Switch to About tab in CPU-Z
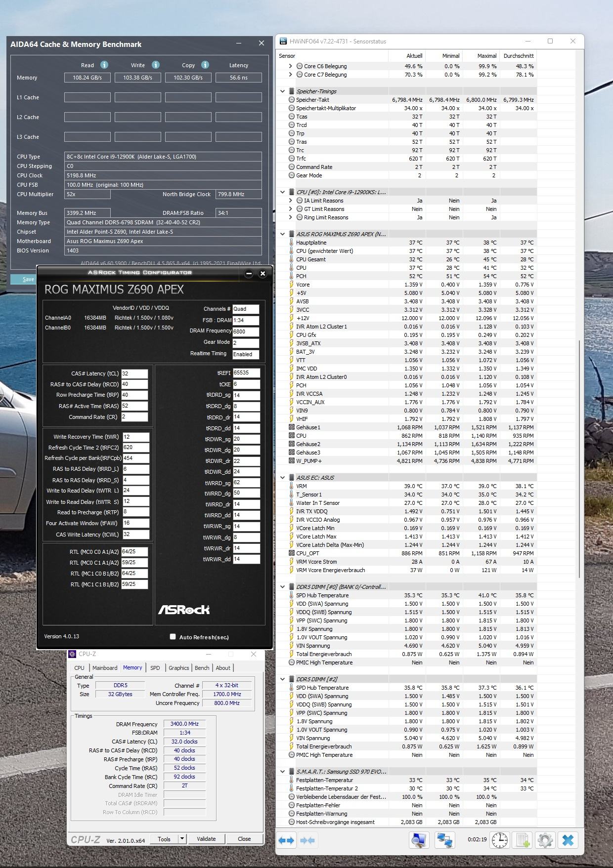The width and height of the screenshot is (613, 868). (x=223, y=668)
